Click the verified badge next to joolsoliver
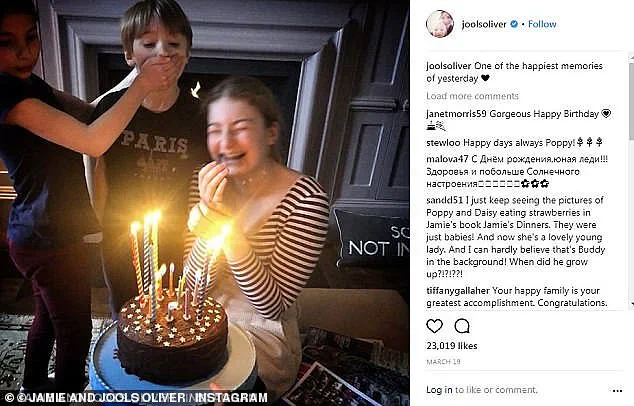 pyautogui.click(x=513, y=24)
